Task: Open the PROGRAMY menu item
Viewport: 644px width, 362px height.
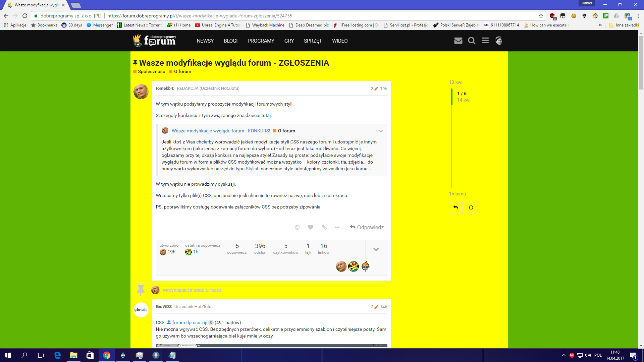Action: (261, 41)
